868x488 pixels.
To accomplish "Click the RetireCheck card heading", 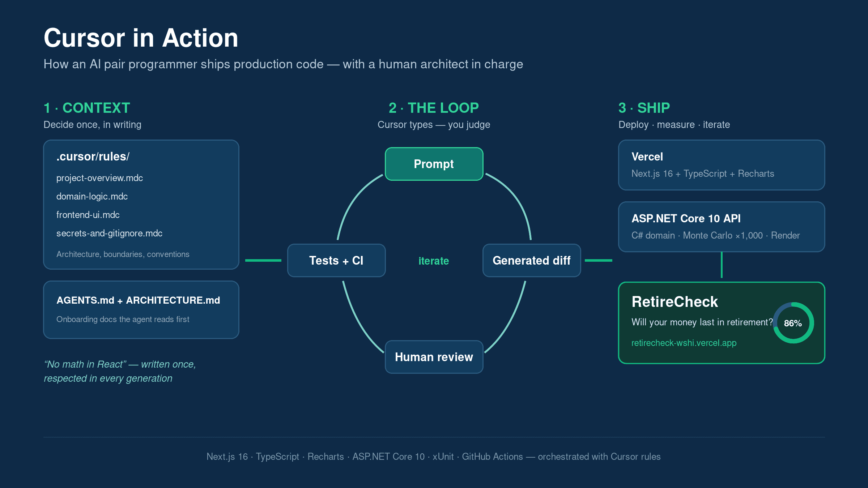I will pyautogui.click(x=675, y=302).
